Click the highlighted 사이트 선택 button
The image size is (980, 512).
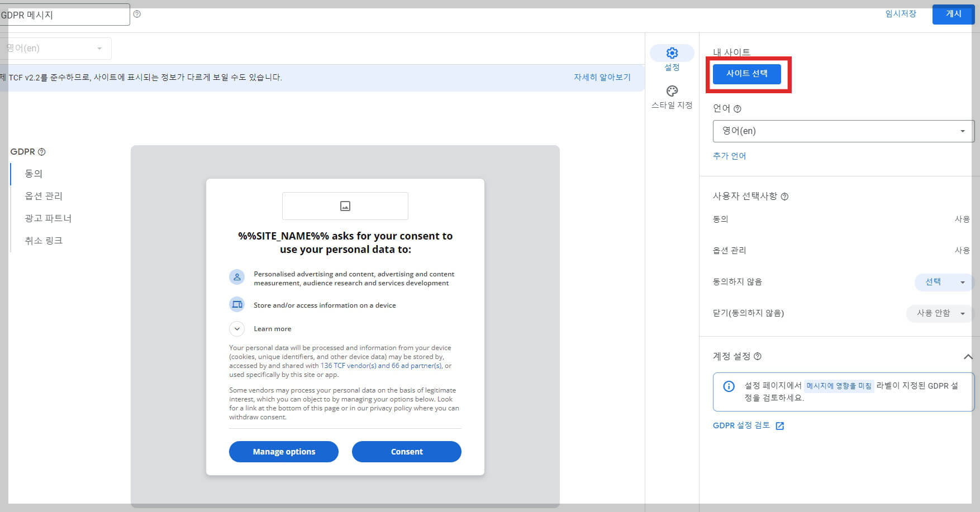747,74
